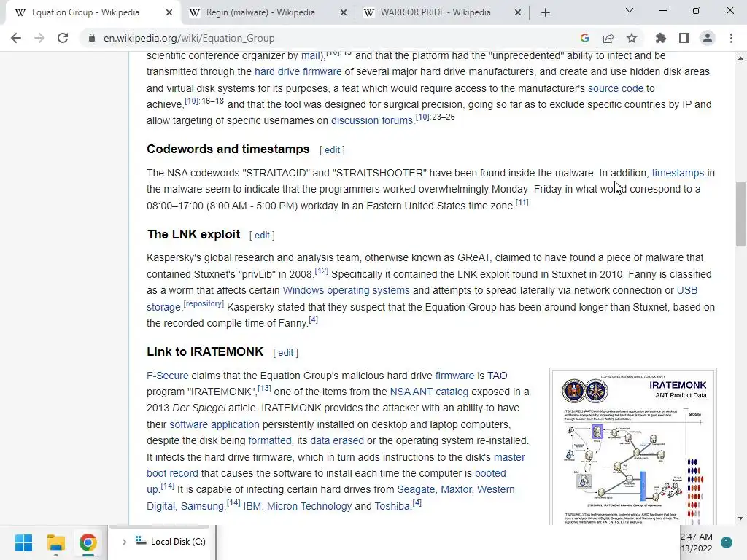Open the discussion forums link
Screen dimensions: 747x560
pos(372,120)
